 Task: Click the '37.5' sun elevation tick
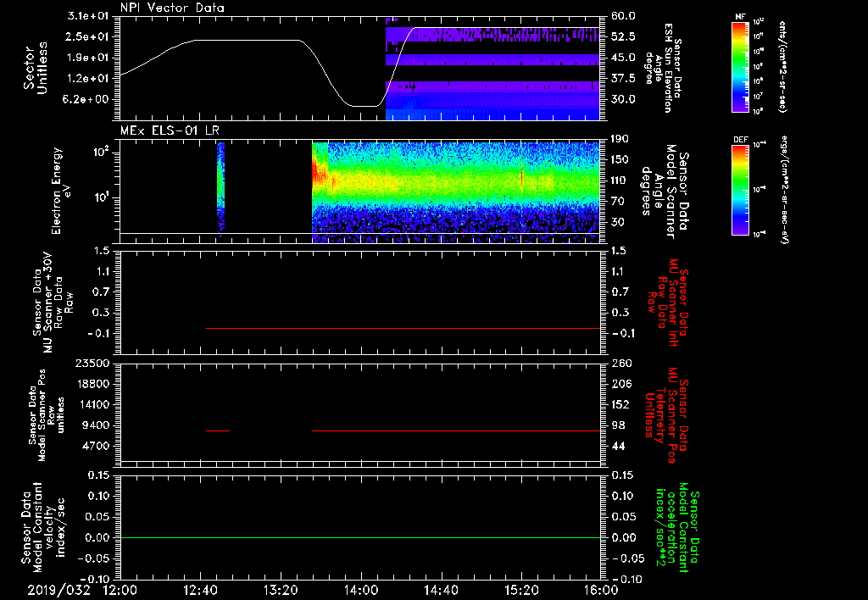pyautogui.click(x=623, y=79)
